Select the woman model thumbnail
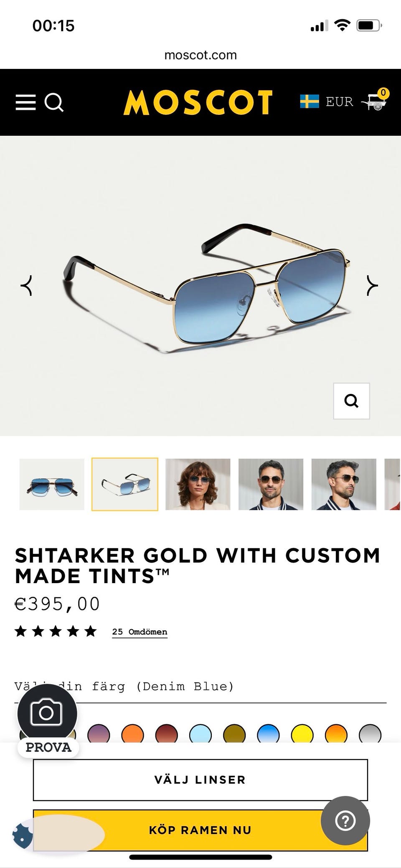Image resolution: width=401 pixels, height=868 pixels. pos(198,485)
